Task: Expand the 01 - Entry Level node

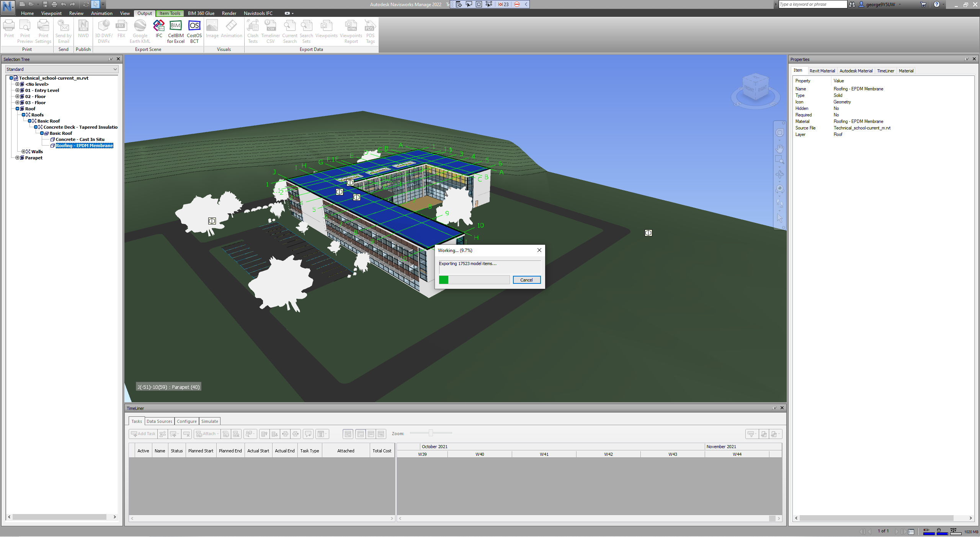Action: click(17, 90)
